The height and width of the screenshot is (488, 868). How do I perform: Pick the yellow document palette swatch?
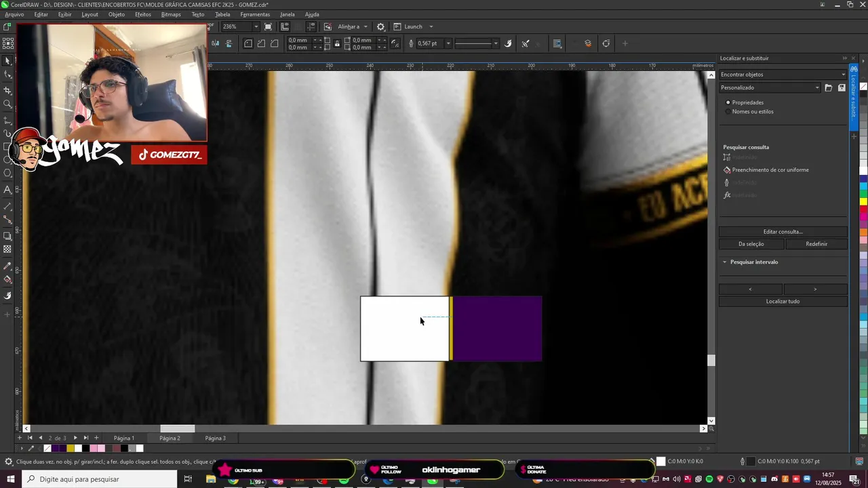[x=71, y=448]
